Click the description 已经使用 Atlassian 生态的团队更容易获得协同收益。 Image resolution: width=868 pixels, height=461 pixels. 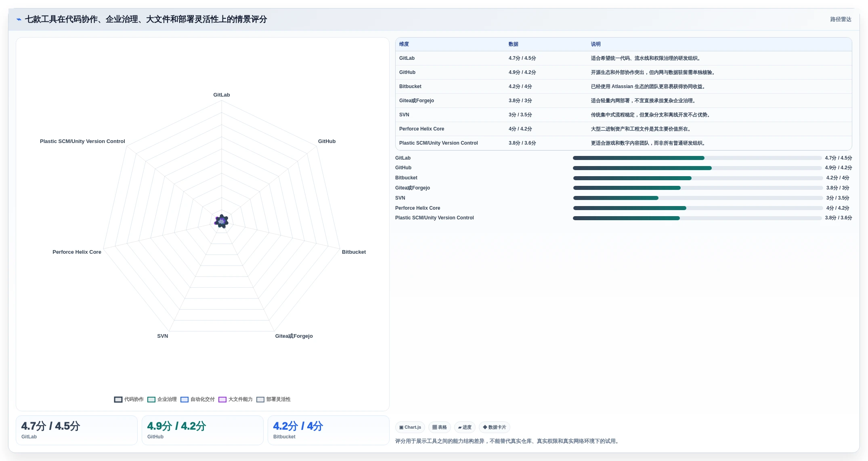[649, 86]
